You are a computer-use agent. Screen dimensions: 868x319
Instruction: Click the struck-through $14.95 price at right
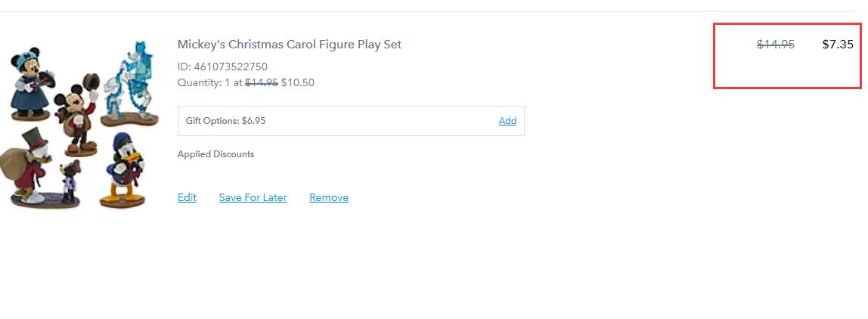(x=776, y=45)
